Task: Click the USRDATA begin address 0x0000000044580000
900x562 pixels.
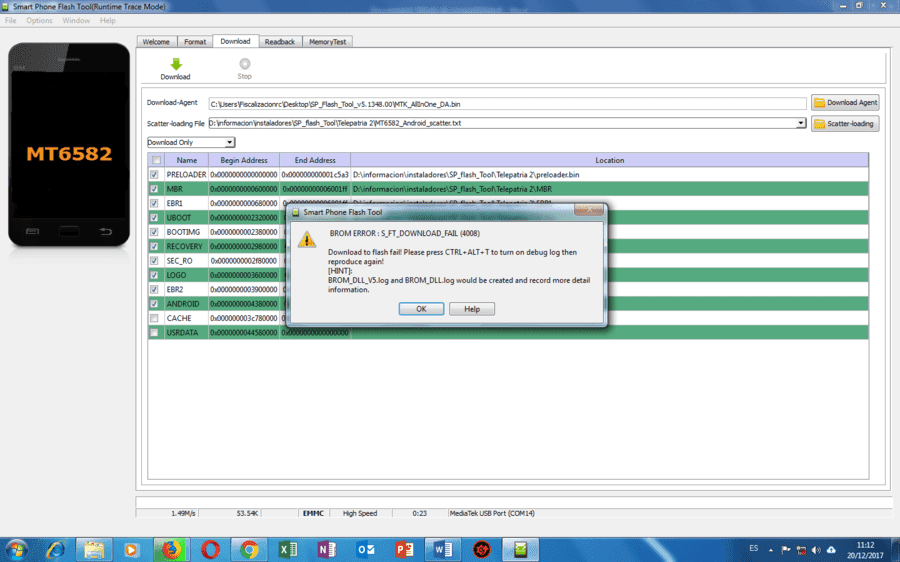Action: click(x=244, y=332)
